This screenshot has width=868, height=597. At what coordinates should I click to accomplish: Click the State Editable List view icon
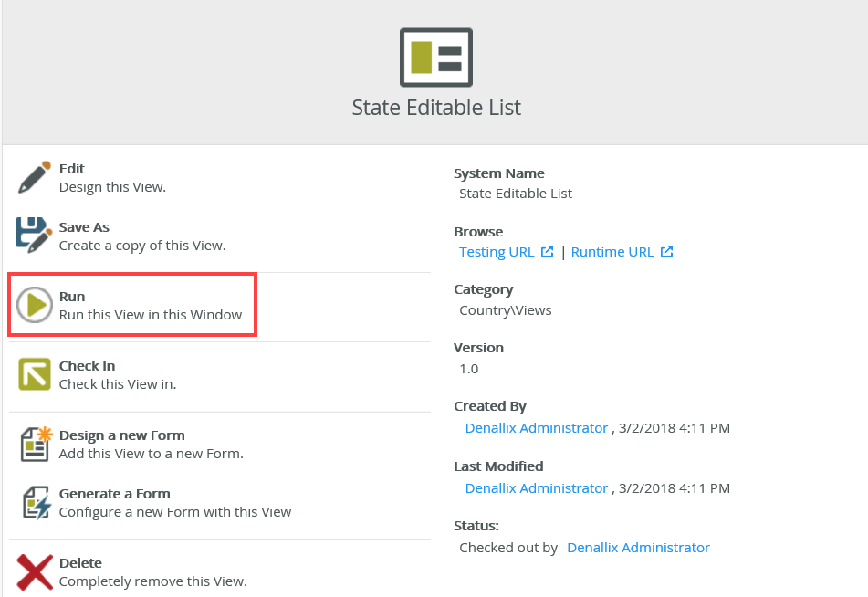pyautogui.click(x=435, y=57)
